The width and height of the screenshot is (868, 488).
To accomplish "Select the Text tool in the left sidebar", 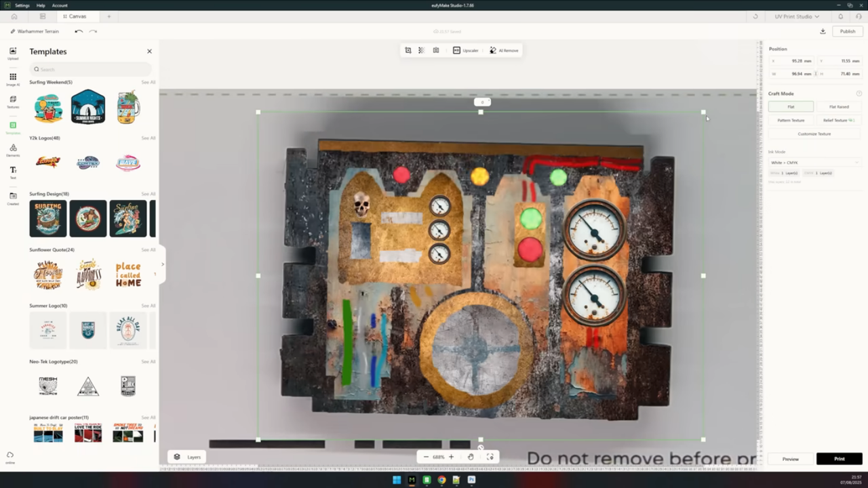I will coord(12,169).
